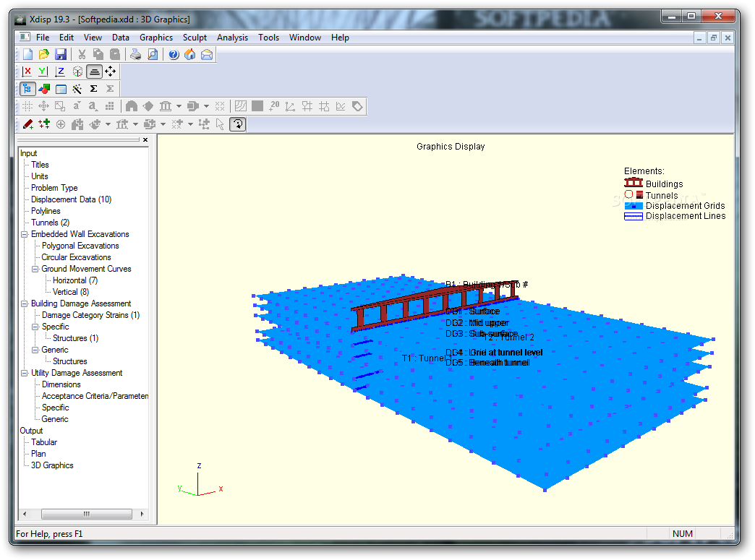Collapse the Ground Movement Curves node
Viewport: 755px width, 560px height.
point(35,269)
